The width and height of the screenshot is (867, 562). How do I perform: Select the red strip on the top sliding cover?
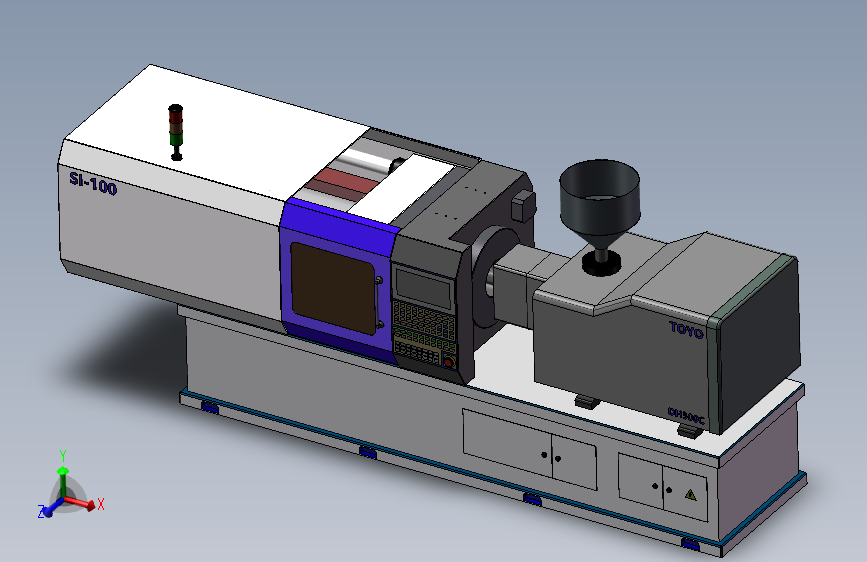click(347, 179)
